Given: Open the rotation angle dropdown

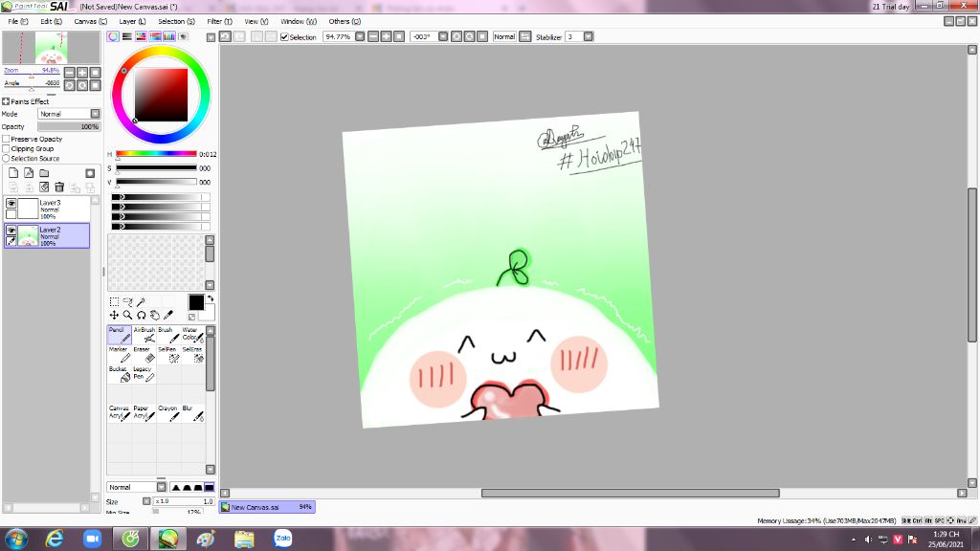Looking at the screenshot, I should point(443,37).
